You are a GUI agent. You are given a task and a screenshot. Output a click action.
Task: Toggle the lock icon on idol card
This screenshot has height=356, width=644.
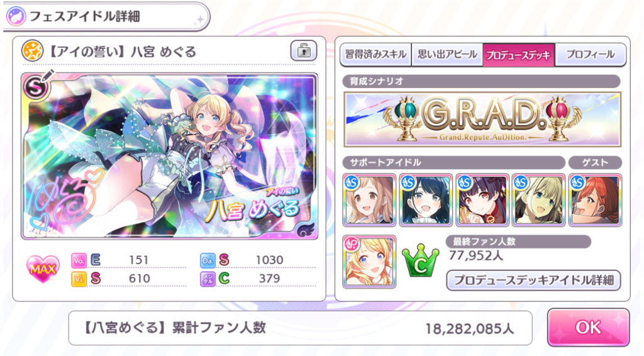(x=304, y=51)
